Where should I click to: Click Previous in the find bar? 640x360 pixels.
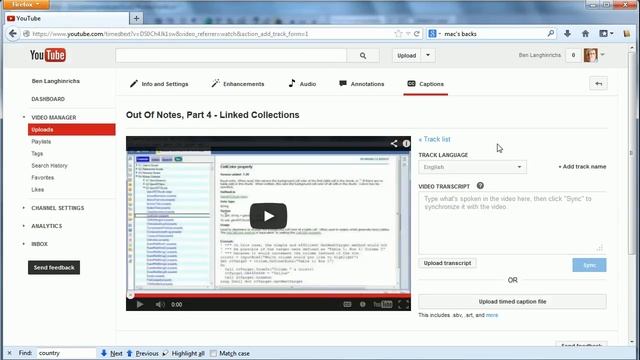[142, 353]
